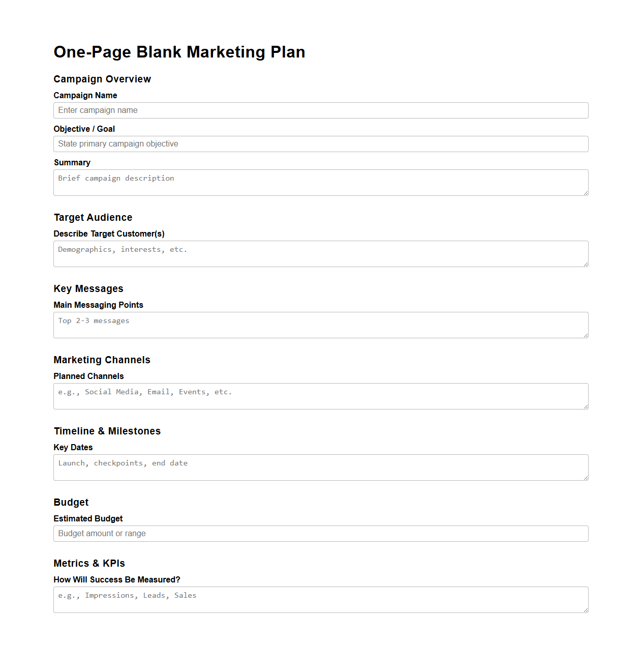This screenshot has width=642, height=672.
Task: Click the Marketing Channels section heading
Action: click(102, 360)
